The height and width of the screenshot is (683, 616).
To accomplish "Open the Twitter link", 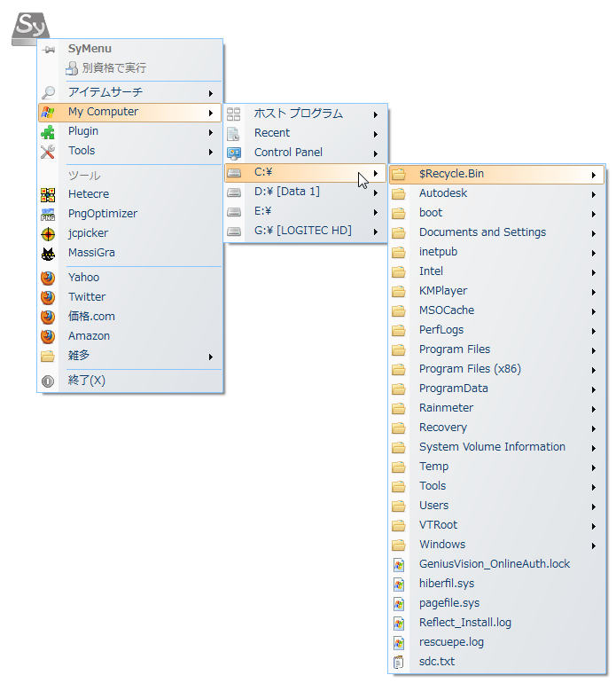I will click(129, 297).
